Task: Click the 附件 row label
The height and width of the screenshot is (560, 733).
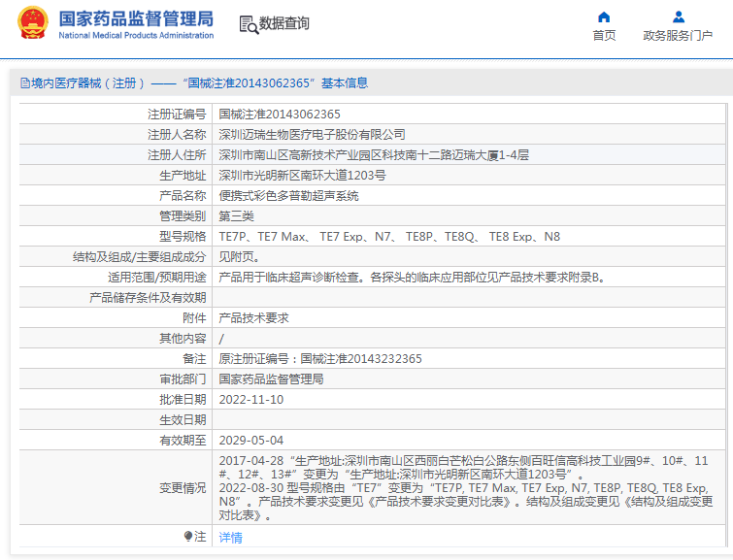Action: coord(194,318)
